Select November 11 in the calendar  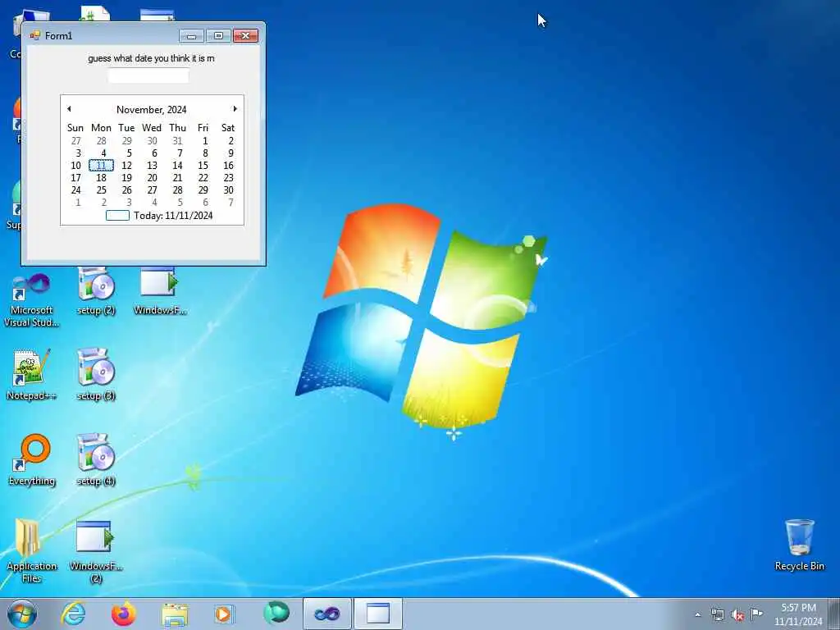(101, 166)
